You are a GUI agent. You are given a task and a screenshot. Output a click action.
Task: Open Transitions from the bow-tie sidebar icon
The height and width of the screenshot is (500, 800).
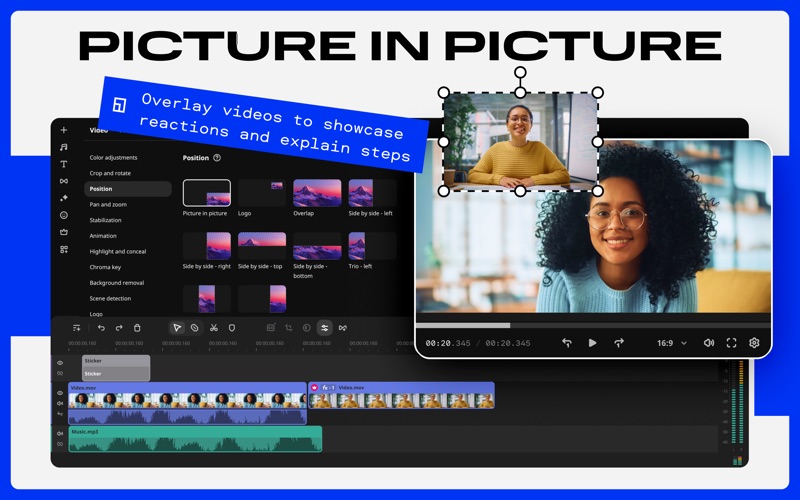click(64, 181)
